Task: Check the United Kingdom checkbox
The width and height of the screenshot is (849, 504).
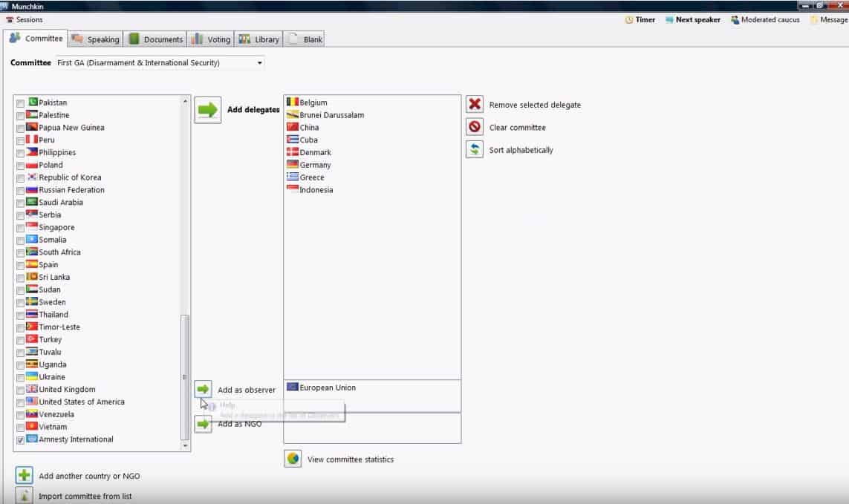Action: tap(21, 390)
